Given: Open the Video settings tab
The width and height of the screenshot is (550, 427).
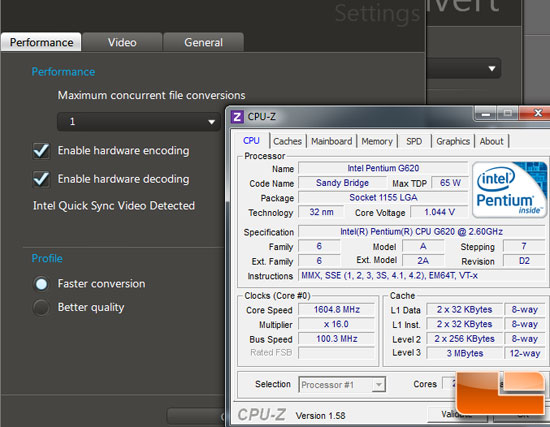Looking at the screenshot, I should (122, 42).
